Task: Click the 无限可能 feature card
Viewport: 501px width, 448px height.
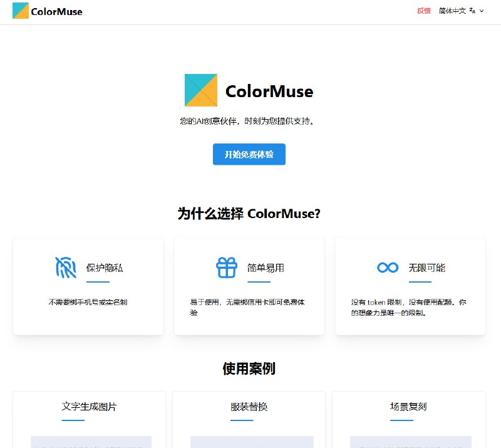Action: click(410, 285)
